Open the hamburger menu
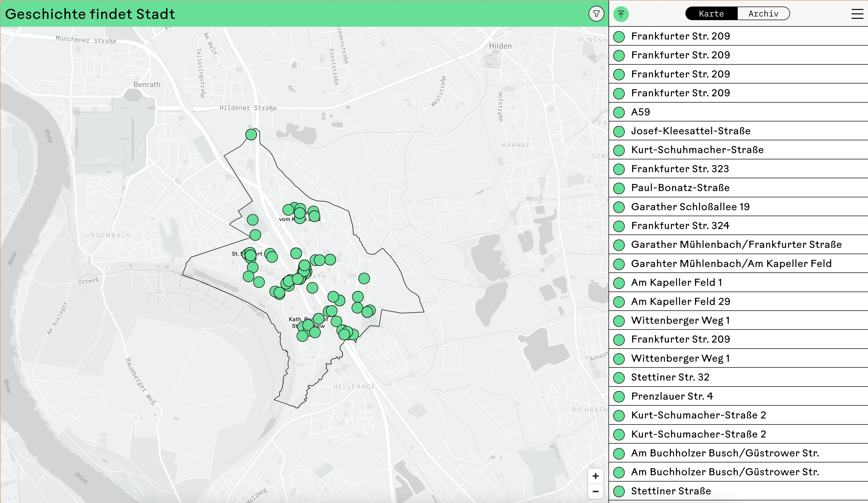 point(857,14)
